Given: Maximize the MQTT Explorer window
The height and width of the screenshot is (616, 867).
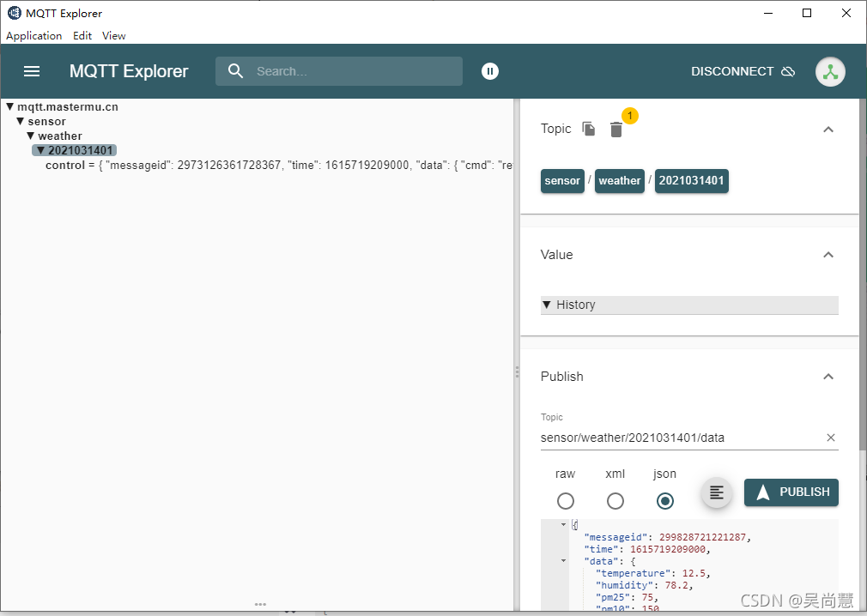Looking at the screenshot, I should 807,13.
